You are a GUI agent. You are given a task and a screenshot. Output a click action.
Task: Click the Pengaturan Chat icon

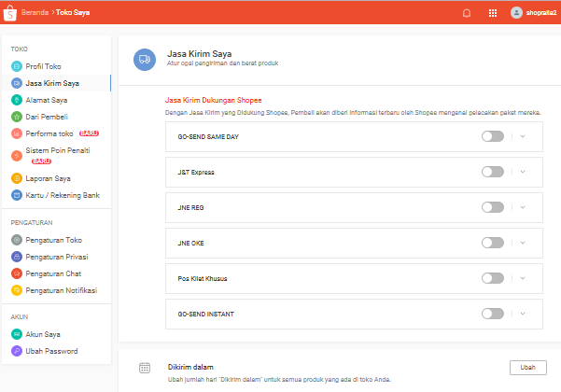point(17,273)
